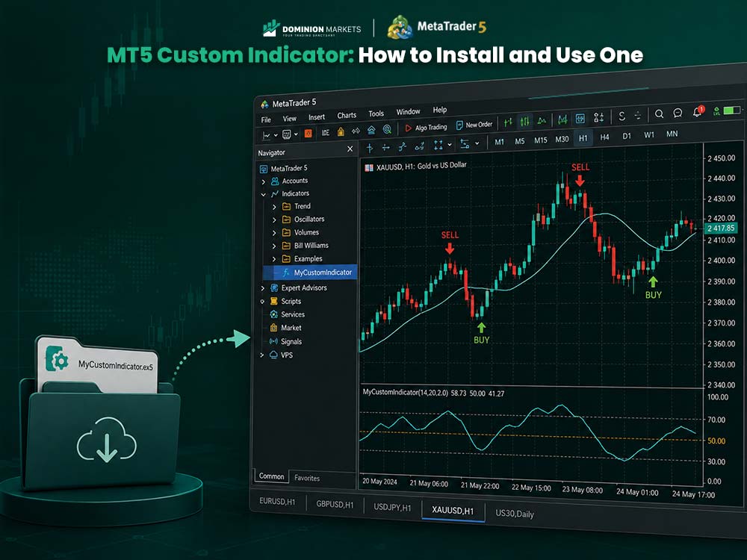Click the split divider toolbar icon
This screenshot has height=560, width=747.
pos(638,115)
